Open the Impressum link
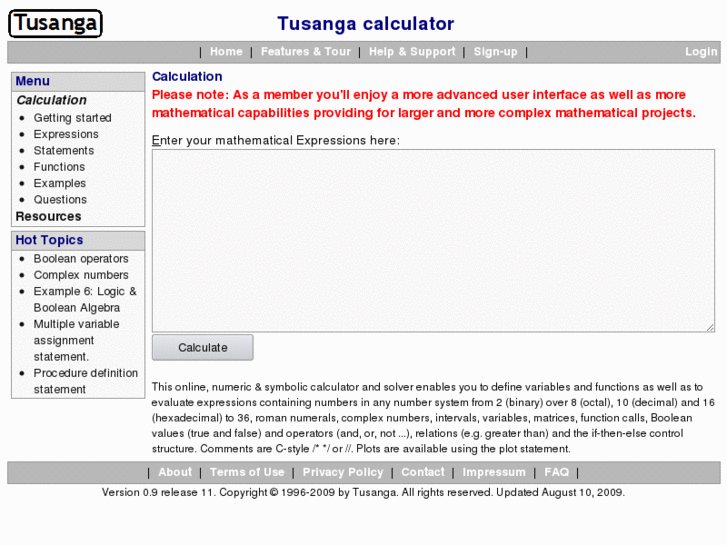Image resolution: width=727 pixels, height=545 pixels. coord(494,472)
